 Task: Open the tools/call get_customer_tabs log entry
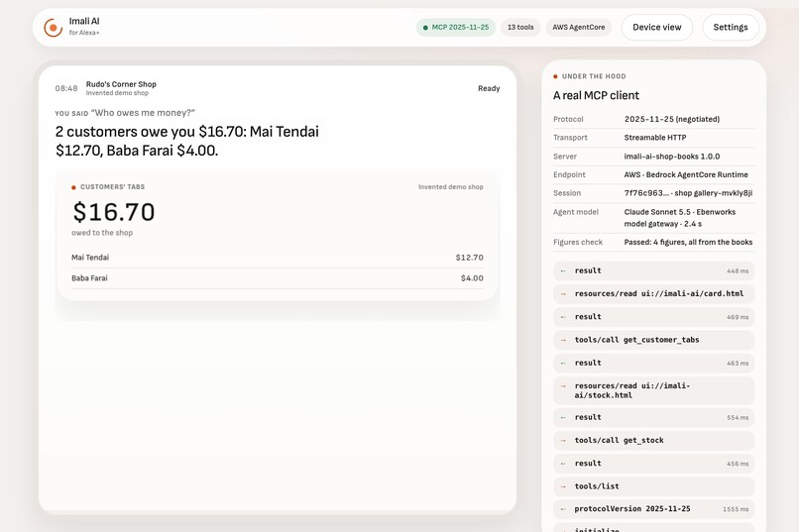[654, 340]
